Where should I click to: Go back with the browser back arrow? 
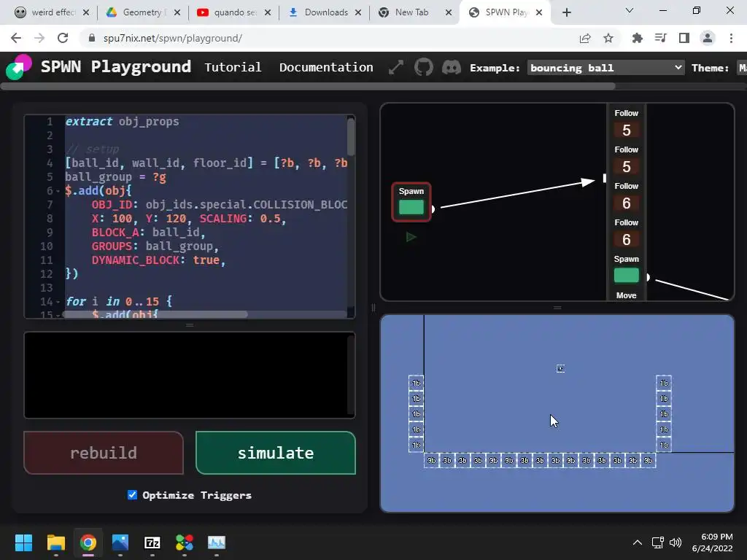pos(16,38)
